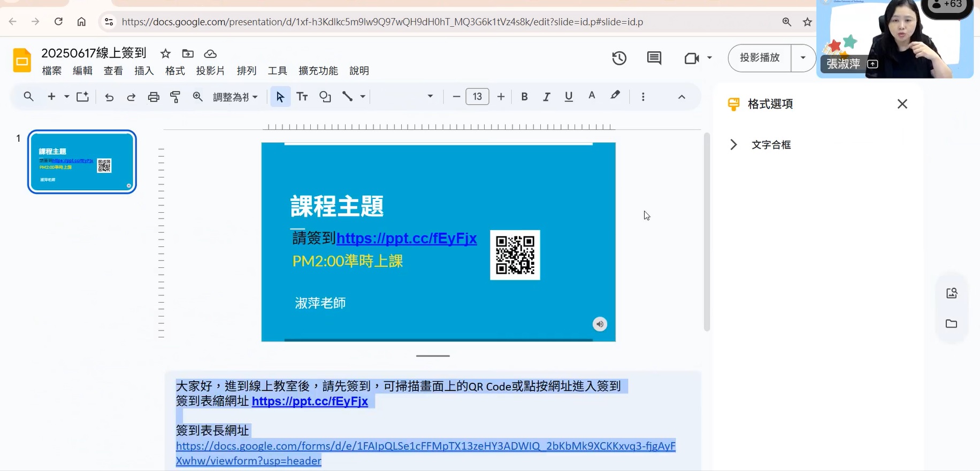
Task: Redo the last action
Action: 131,97
